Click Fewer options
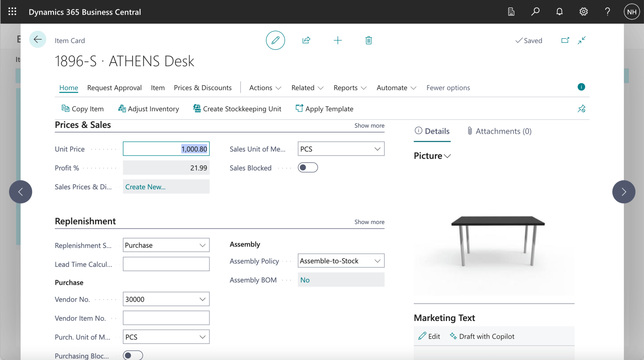 [448, 87]
